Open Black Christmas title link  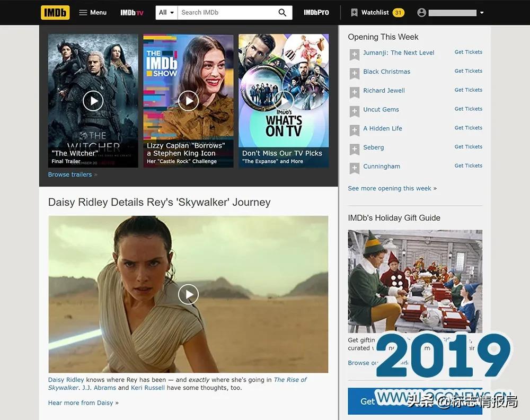(x=387, y=72)
